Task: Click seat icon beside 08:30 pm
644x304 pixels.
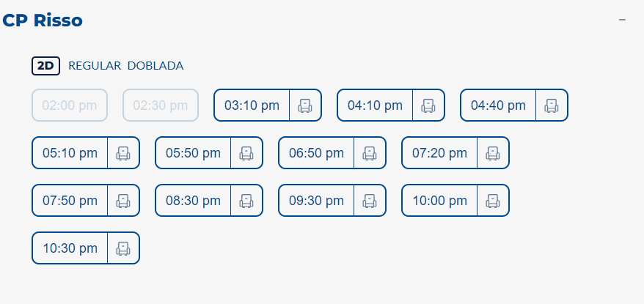Action: click(246, 201)
